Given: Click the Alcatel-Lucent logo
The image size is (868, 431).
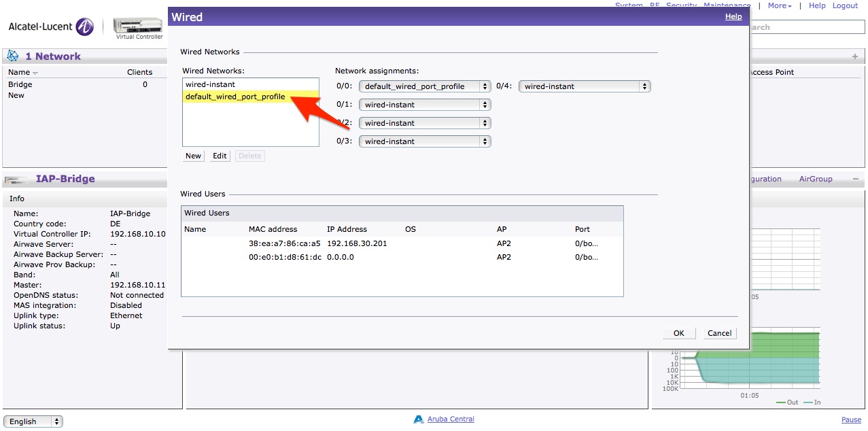Looking at the screenshot, I should coord(51,27).
